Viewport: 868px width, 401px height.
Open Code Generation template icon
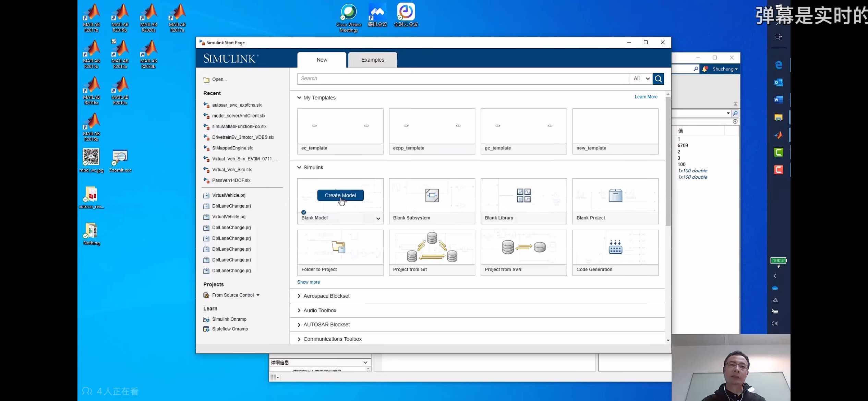point(615,247)
